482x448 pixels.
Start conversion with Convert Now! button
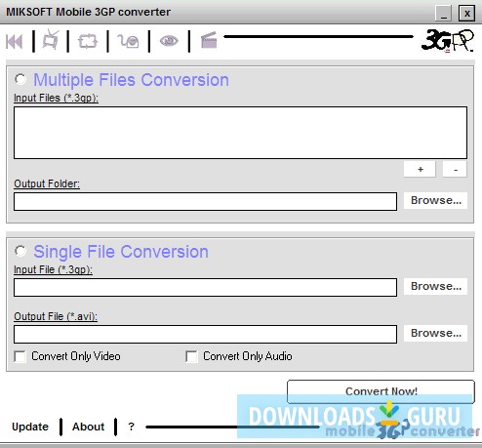click(381, 391)
